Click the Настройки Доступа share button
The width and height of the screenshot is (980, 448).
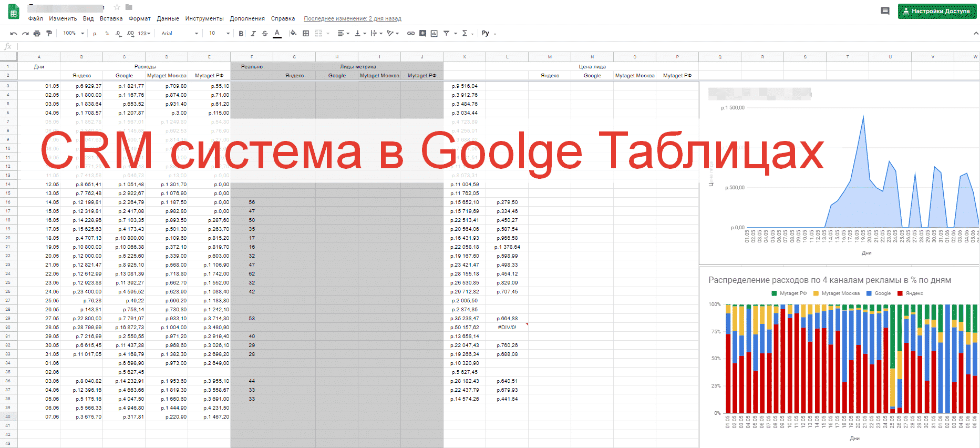click(x=937, y=11)
